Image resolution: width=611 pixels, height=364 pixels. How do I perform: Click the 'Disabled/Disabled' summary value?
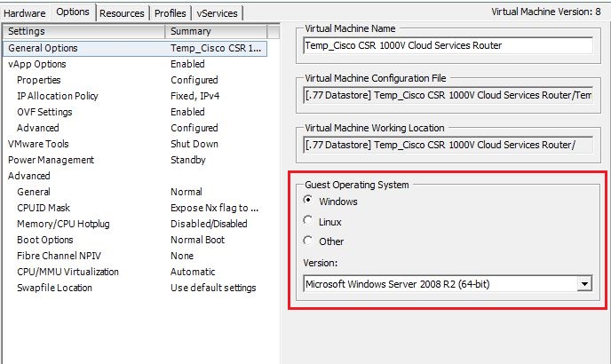(x=209, y=224)
